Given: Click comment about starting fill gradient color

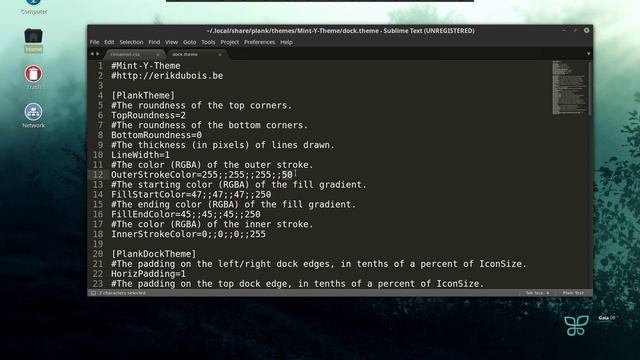Looking at the screenshot, I should (x=239, y=184).
